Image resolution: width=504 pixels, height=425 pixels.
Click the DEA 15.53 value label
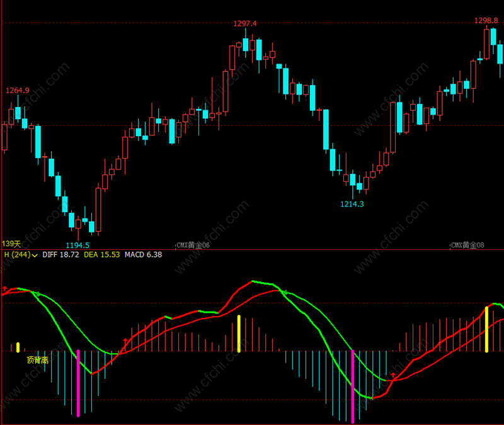[102, 255]
